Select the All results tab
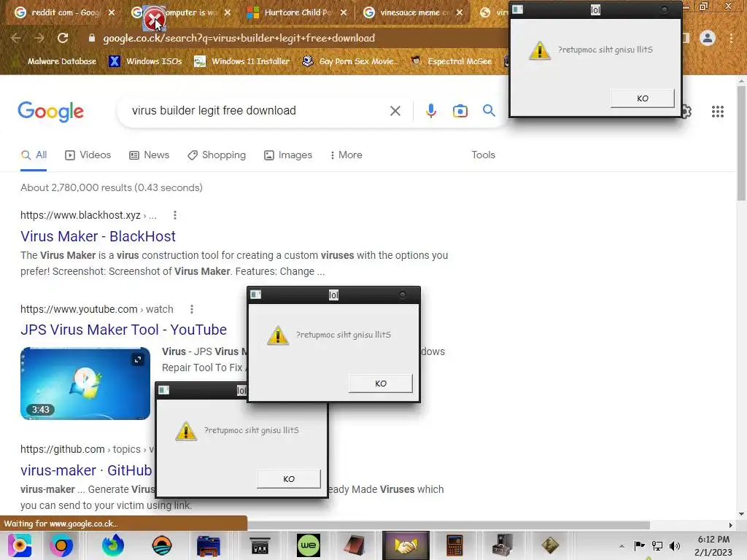This screenshot has height=560, width=747. coord(34,155)
